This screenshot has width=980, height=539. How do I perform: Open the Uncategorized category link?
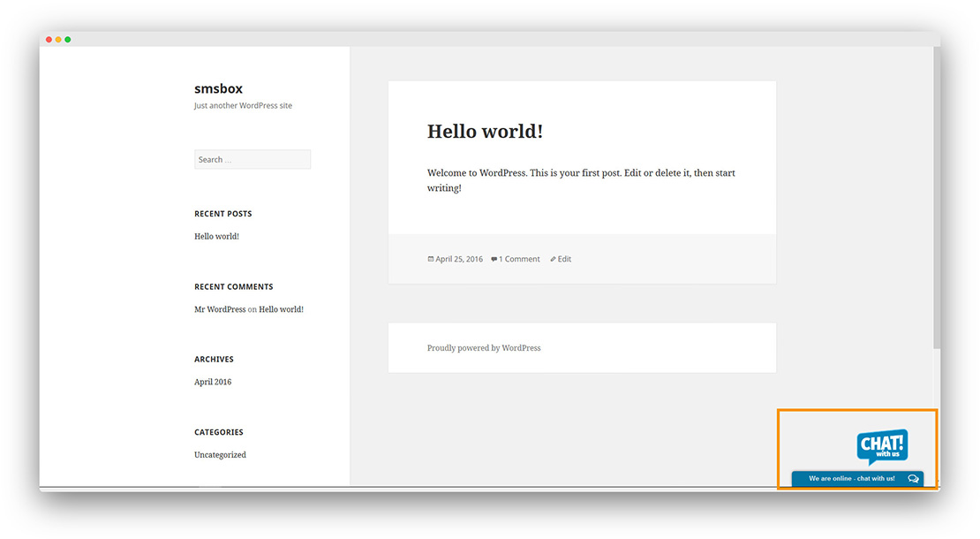tap(220, 455)
